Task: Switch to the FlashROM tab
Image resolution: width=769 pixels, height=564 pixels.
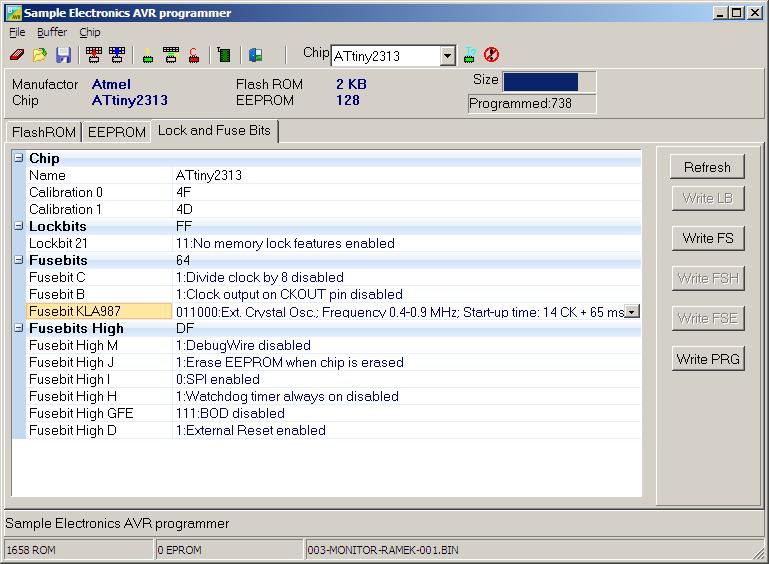Action: [43, 132]
